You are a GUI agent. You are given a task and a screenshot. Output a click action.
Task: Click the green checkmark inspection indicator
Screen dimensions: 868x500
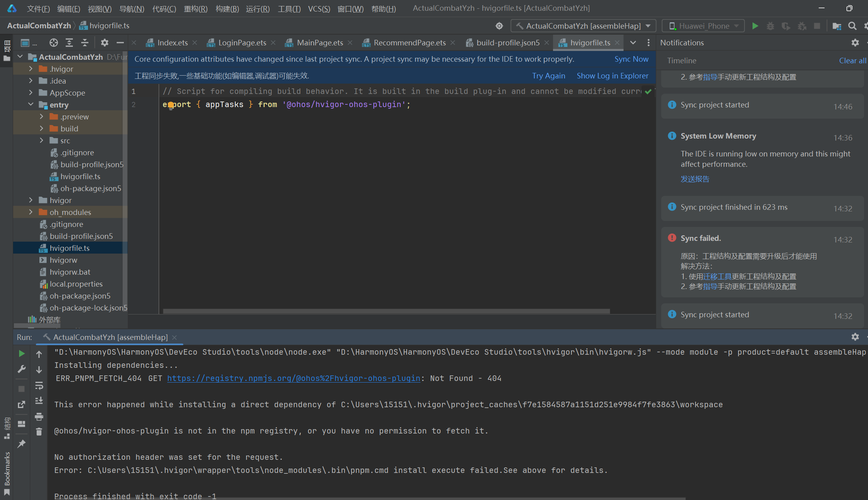648,92
